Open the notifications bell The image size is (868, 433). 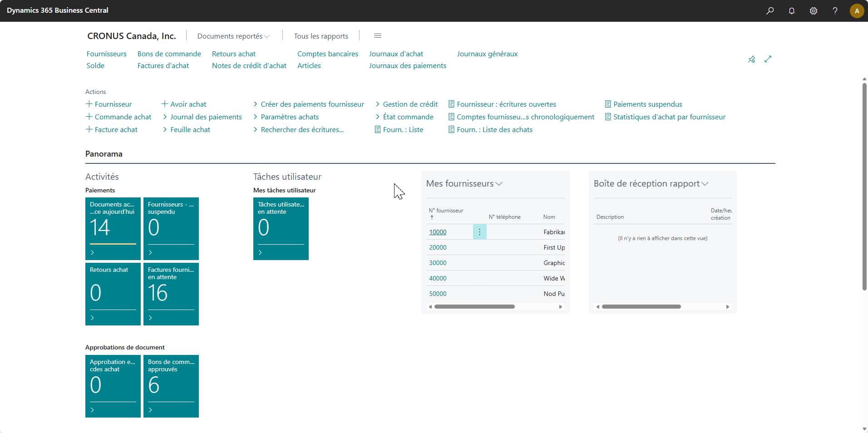(792, 11)
